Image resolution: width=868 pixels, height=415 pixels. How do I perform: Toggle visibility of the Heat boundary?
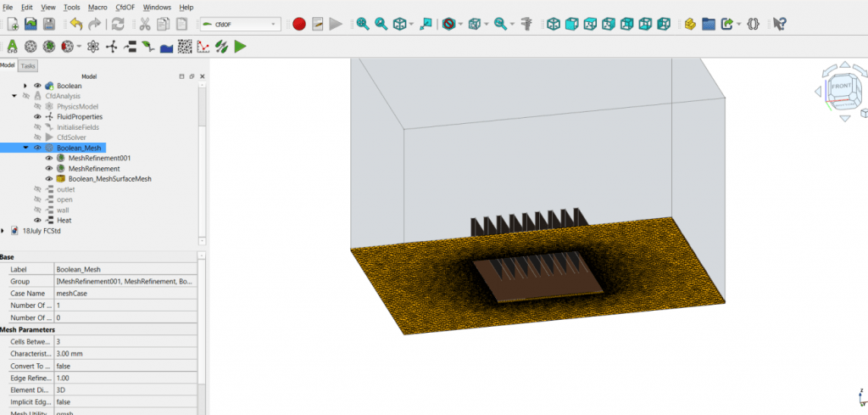[x=37, y=221]
